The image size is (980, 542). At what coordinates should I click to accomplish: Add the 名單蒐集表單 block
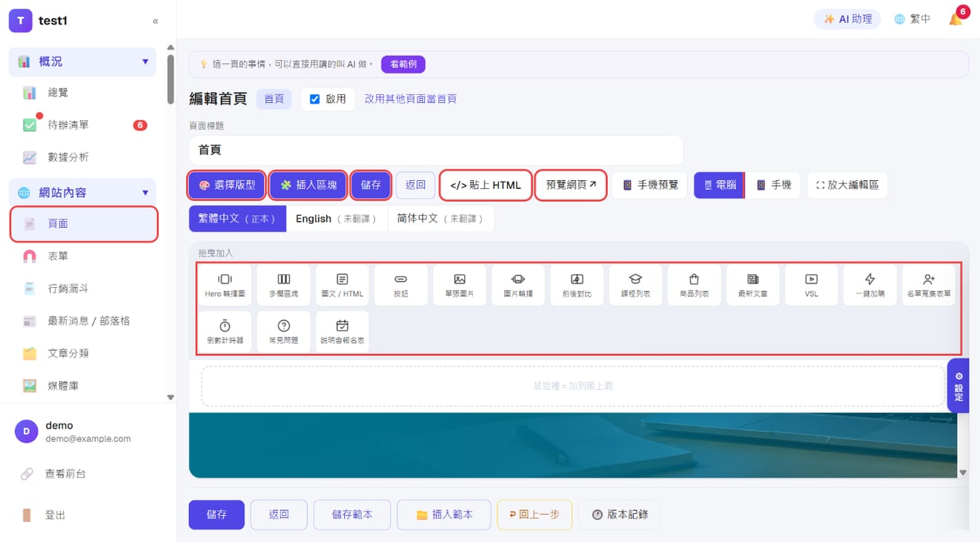(928, 285)
